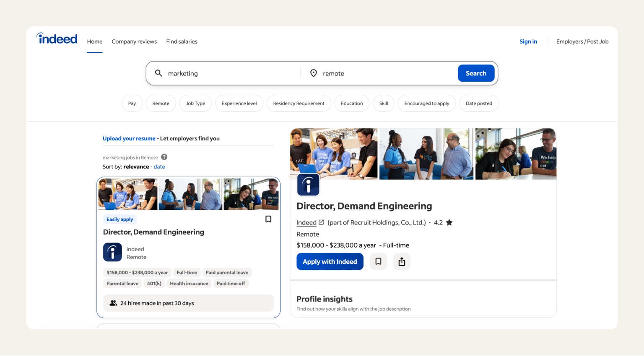Click the Profile insights heading
The height and width of the screenshot is (356, 644).
pos(325,299)
